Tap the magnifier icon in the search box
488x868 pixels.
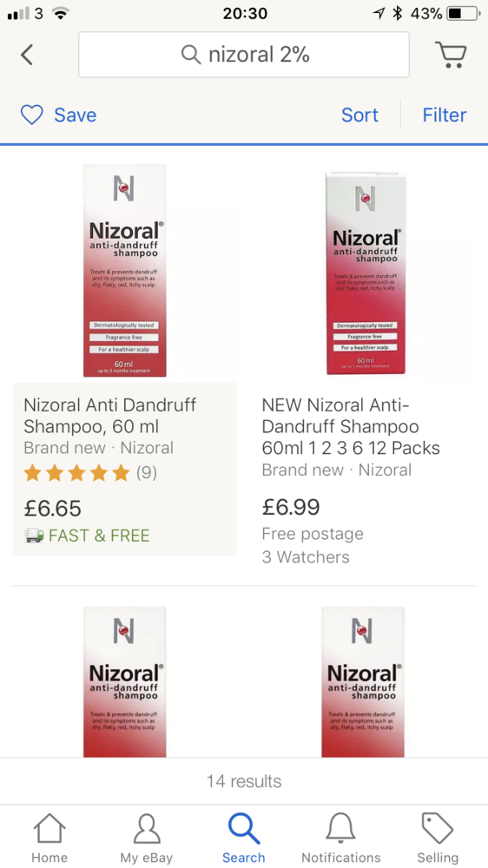pos(191,54)
